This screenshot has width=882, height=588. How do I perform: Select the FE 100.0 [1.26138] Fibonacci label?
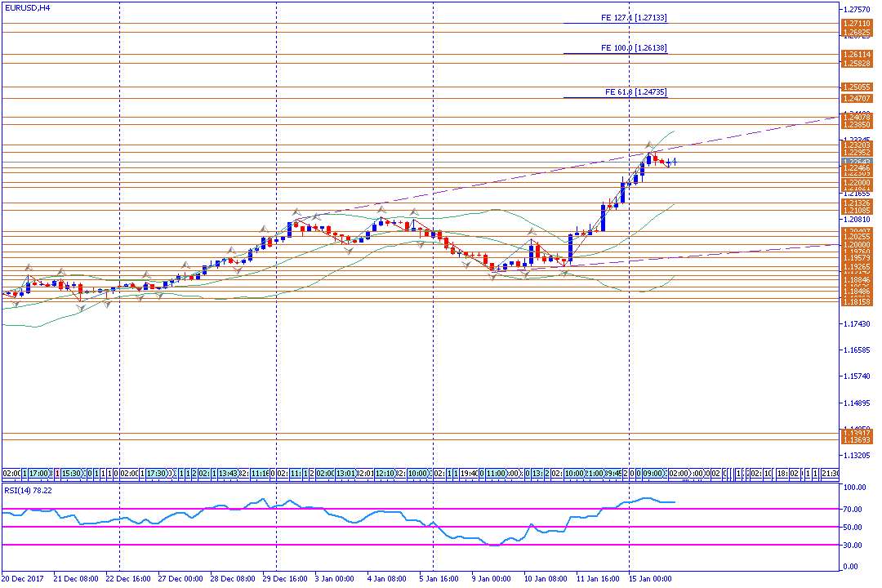coord(634,48)
